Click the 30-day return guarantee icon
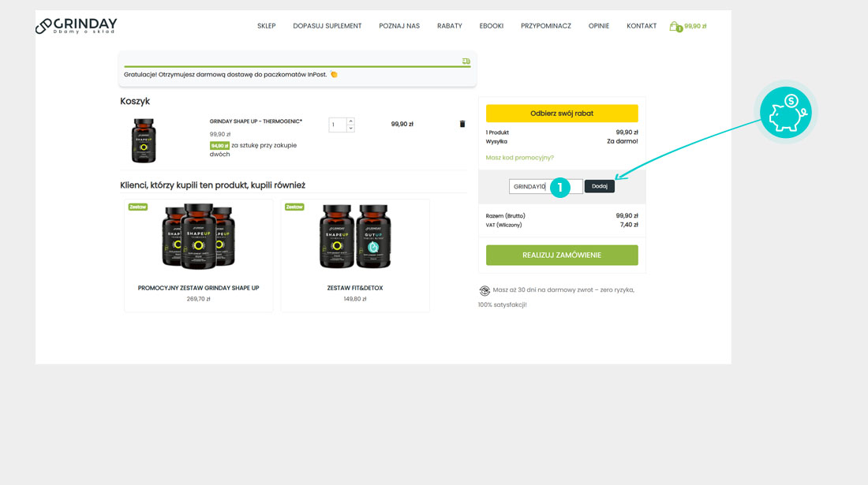868x485 pixels. click(x=485, y=290)
